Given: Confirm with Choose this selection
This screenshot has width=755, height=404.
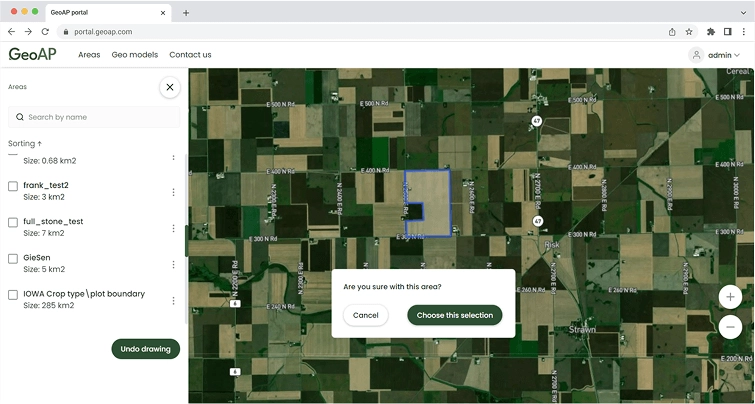Looking at the screenshot, I should click(454, 315).
